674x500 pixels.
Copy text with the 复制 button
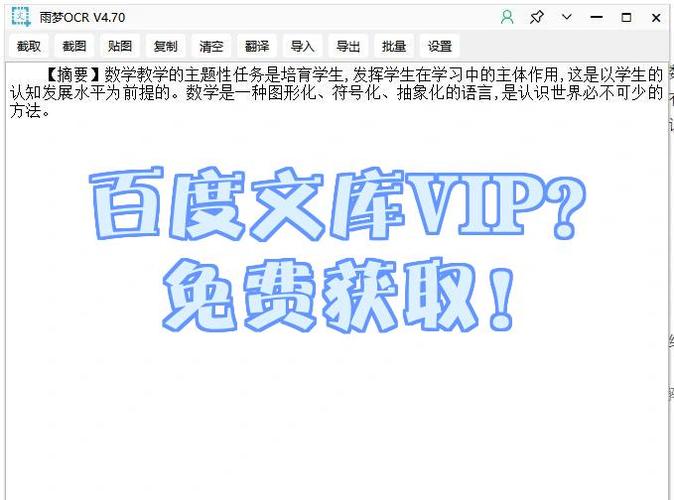165,46
